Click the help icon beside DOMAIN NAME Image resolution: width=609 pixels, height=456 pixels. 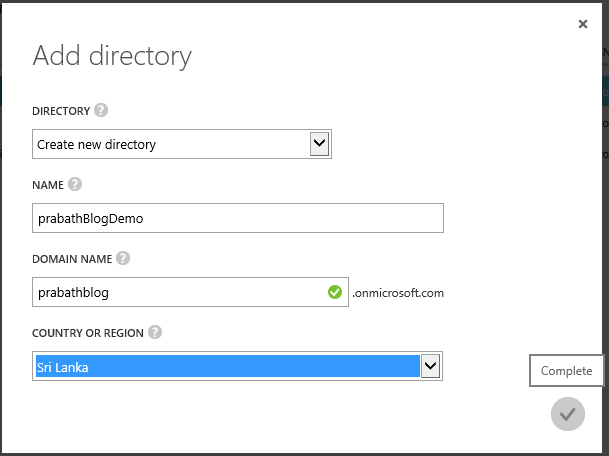coord(123,258)
